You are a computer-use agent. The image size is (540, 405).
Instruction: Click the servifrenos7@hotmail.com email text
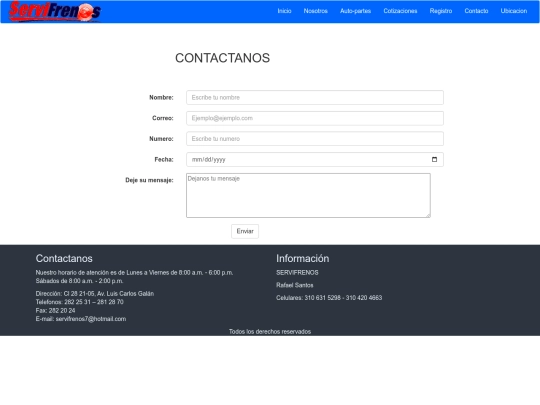click(91, 319)
